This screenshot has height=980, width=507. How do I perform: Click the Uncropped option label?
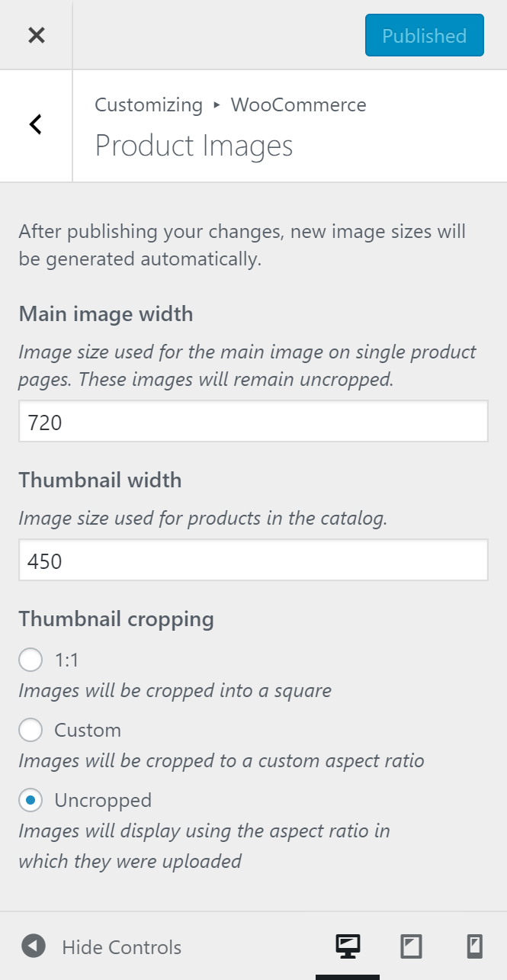(x=103, y=801)
